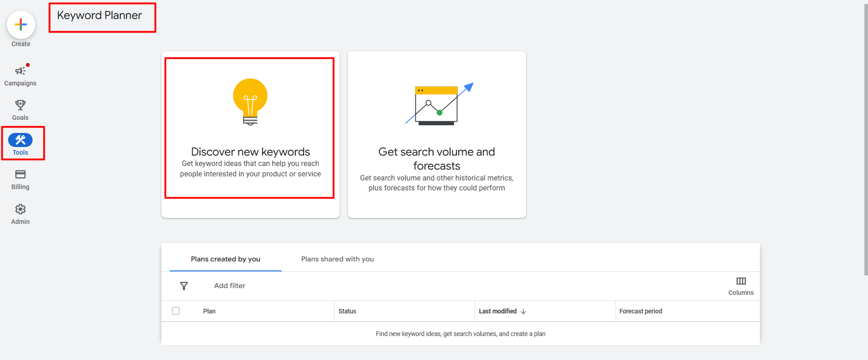
Task: Click the Status column header
Action: (347, 311)
